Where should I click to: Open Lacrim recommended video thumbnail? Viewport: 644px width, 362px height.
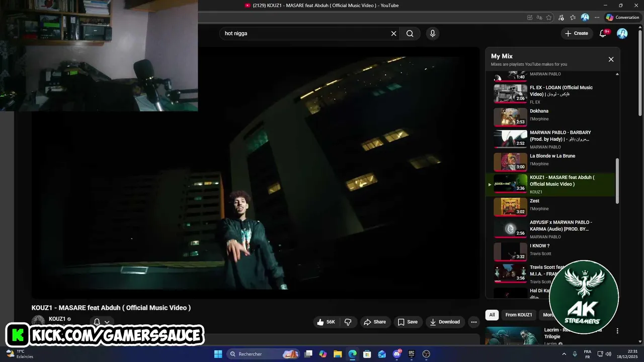513,336
